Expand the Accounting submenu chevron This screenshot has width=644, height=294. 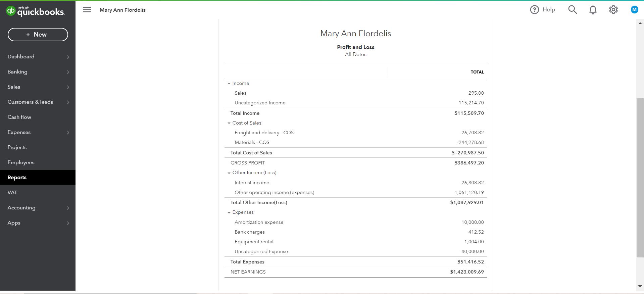point(68,208)
